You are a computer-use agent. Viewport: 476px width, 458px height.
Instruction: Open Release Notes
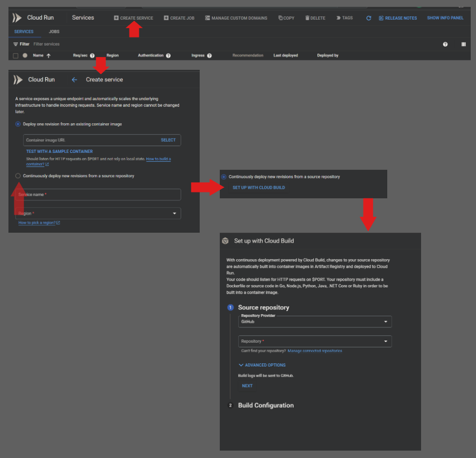pyautogui.click(x=398, y=18)
